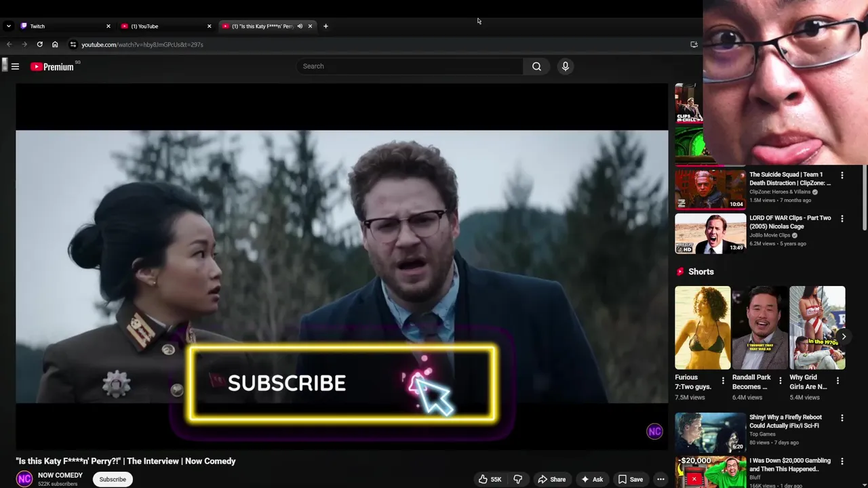Viewport: 868px width, 488px height.
Task: Open the Why Grid Girls short
Action: point(817,328)
